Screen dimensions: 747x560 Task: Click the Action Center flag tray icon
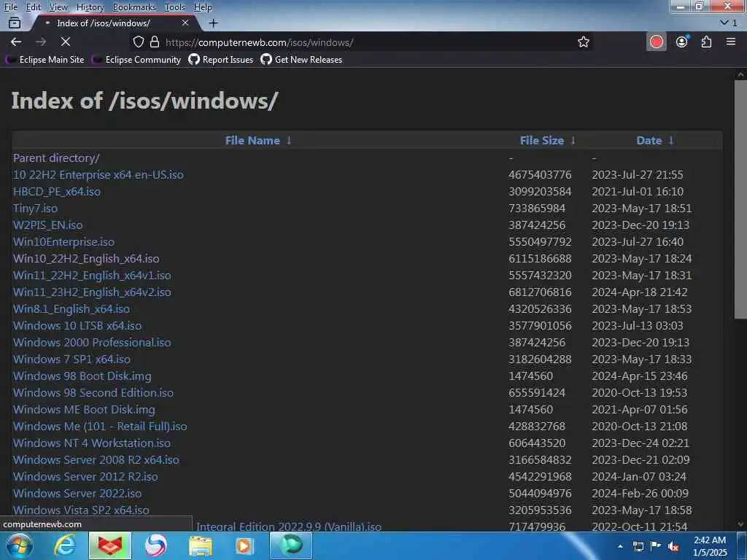(x=656, y=546)
